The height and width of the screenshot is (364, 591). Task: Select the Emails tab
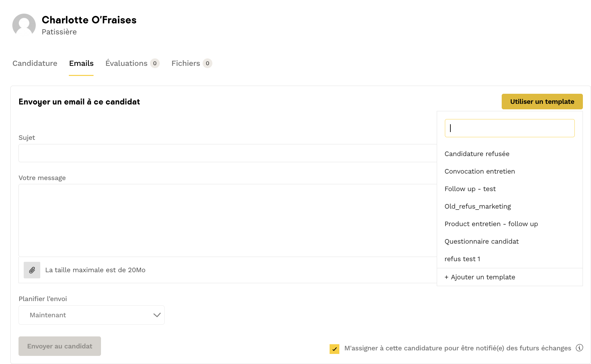tap(81, 63)
